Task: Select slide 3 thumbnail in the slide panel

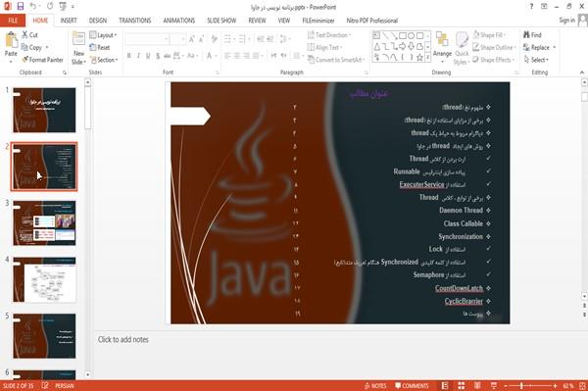Action: [x=44, y=223]
